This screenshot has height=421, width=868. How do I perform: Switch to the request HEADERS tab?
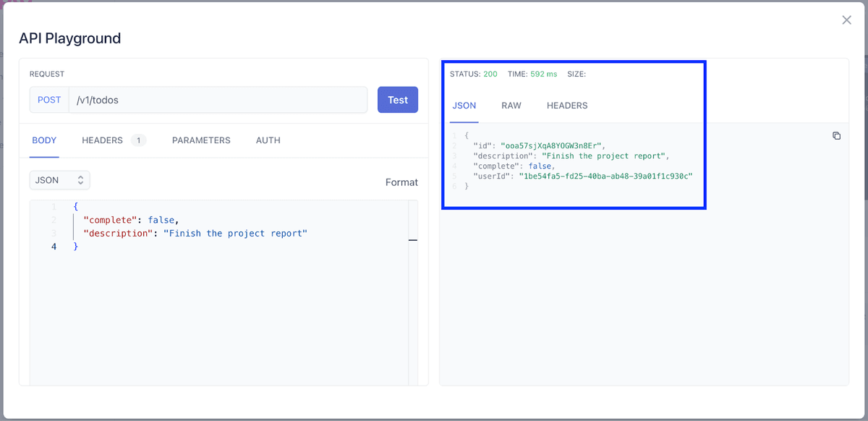[x=102, y=140]
